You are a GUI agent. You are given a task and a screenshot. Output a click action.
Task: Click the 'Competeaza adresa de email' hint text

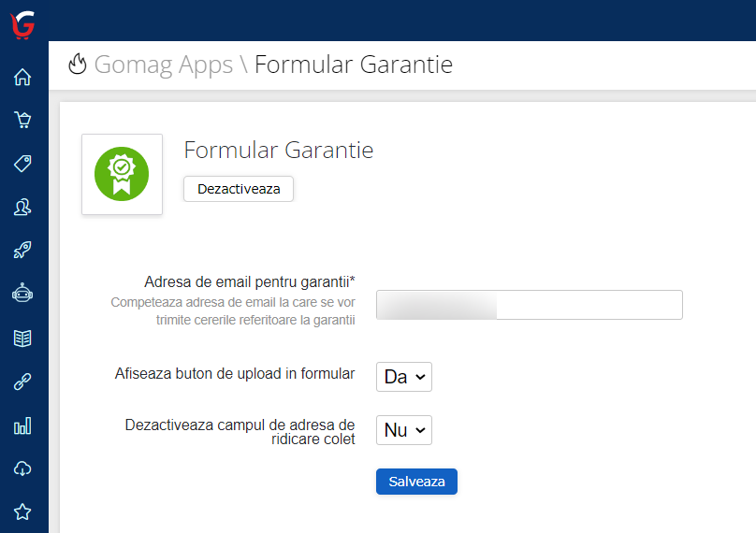coord(233,310)
